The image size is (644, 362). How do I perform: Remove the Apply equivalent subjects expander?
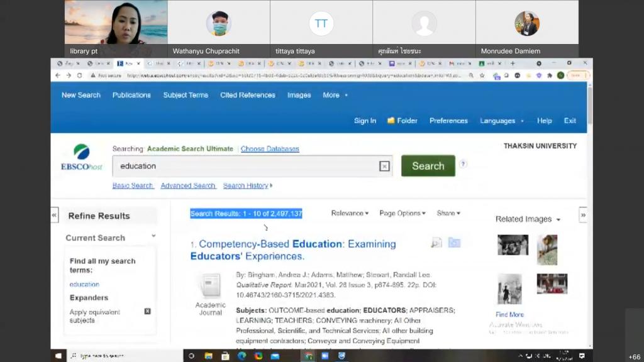[147, 312]
